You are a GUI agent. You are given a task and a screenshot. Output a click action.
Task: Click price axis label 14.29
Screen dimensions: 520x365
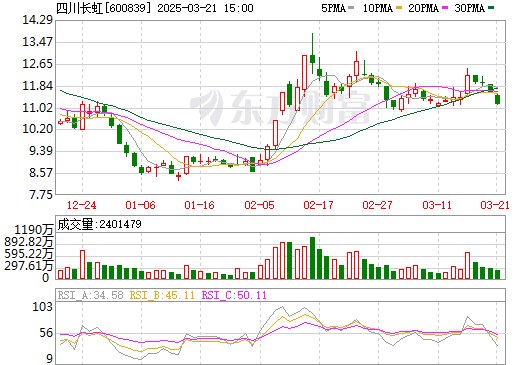[x=37, y=20]
